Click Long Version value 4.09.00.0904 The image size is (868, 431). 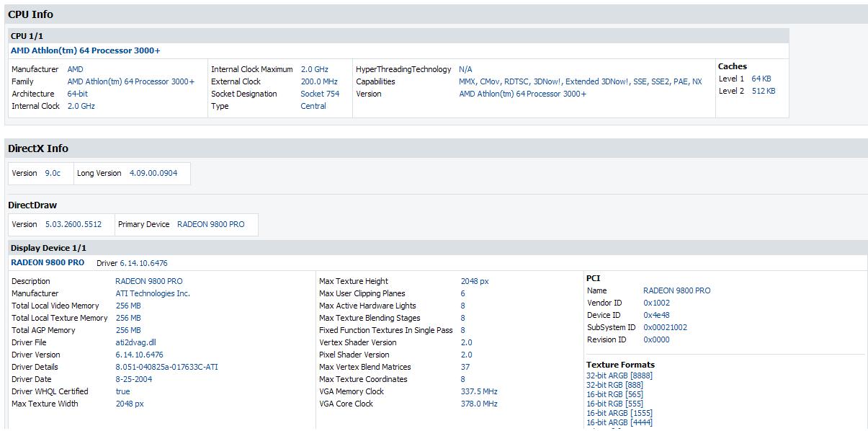(153, 173)
